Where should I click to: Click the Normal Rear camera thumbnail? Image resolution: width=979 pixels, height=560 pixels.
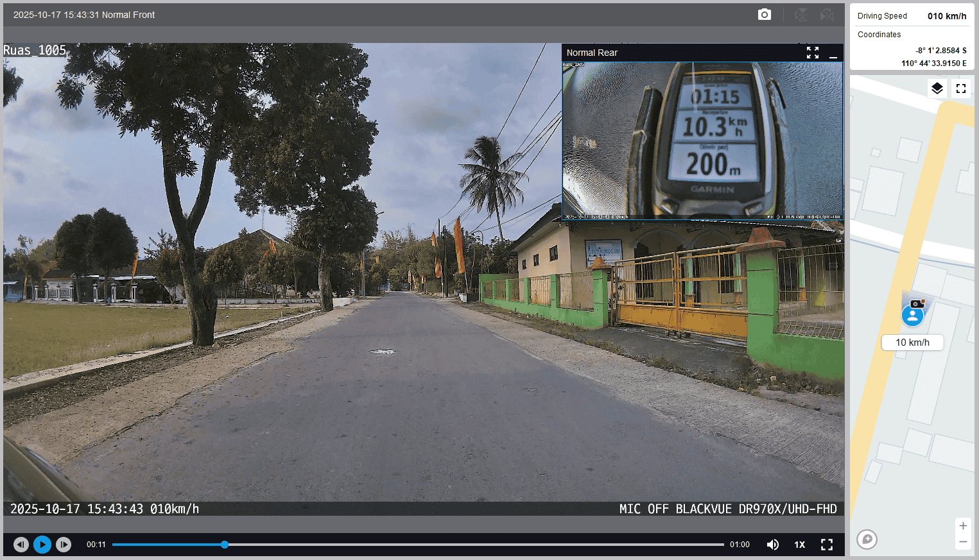702,140
